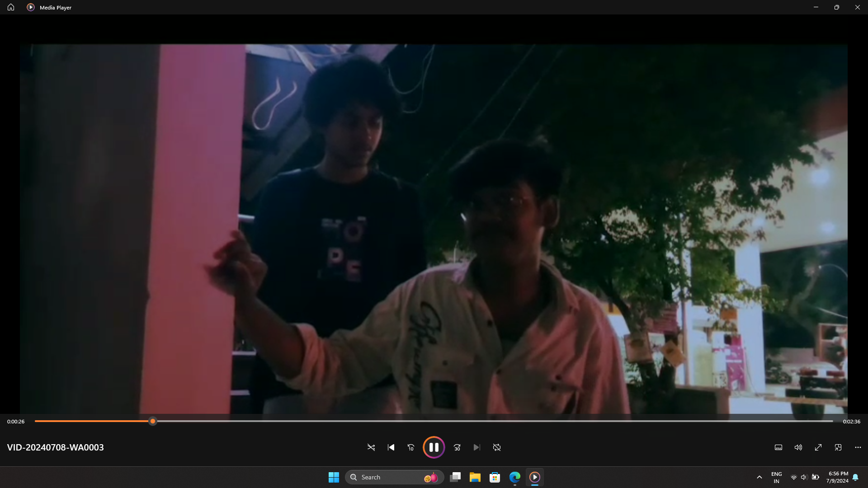The width and height of the screenshot is (868, 488).
Task: Click VID-20240708-WA0003 title
Action: coord(55,447)
